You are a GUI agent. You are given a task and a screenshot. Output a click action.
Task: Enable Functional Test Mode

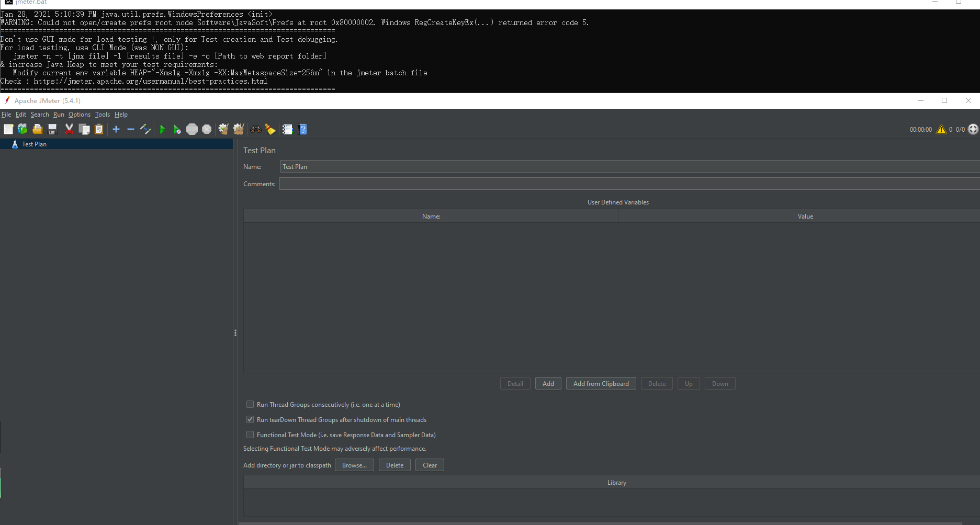(x=250, y=435)
